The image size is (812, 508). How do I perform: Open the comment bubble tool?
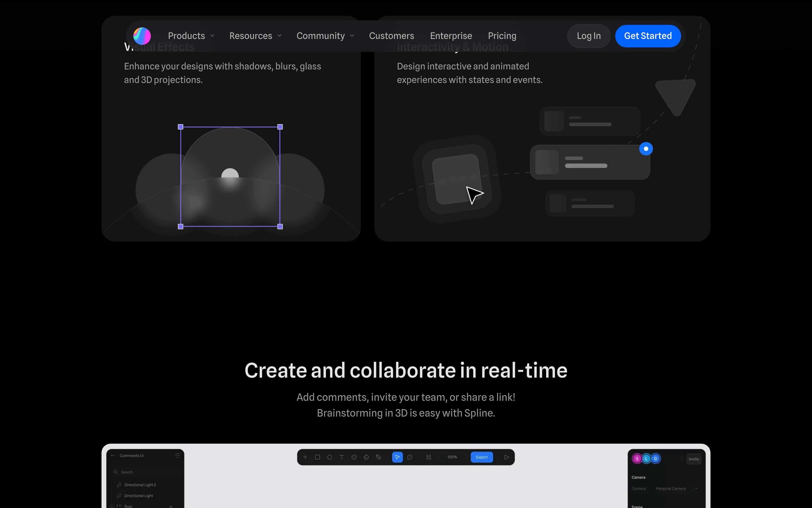coord(410,457)
